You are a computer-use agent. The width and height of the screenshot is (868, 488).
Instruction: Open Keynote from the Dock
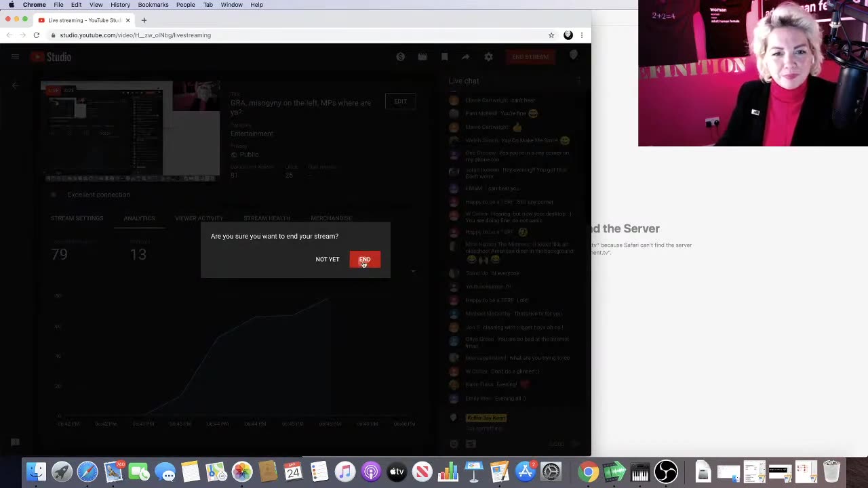(x=474, y=471)
